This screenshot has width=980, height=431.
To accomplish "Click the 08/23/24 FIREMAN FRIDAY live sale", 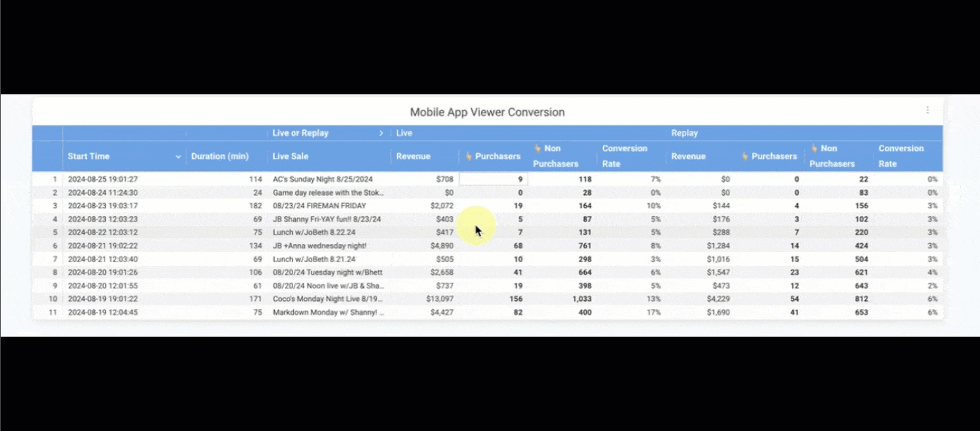I will pyautogui.click(x=319, y=206).
